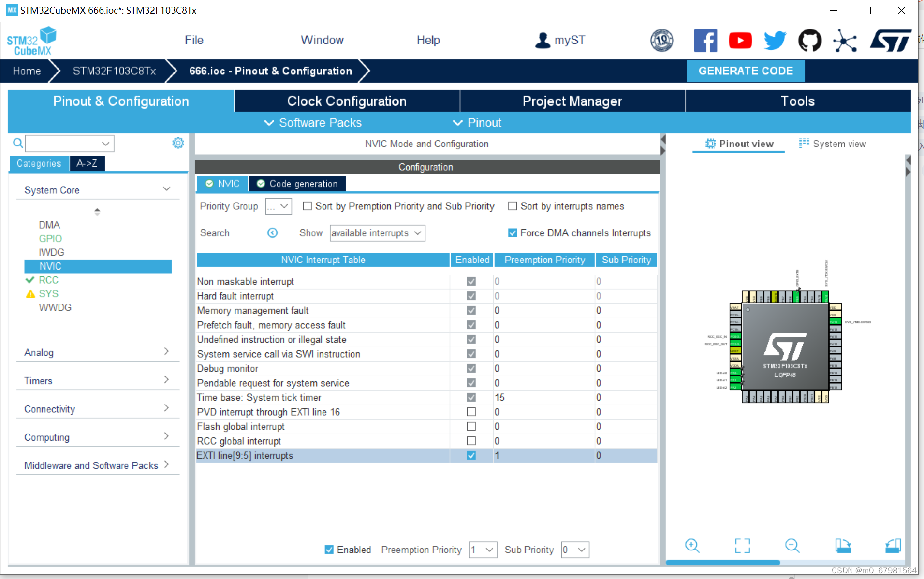This screenshot has height=579, width=924.
Task: Open the bottom Preemption Priority dropdown
Action: tap(483, 550)
